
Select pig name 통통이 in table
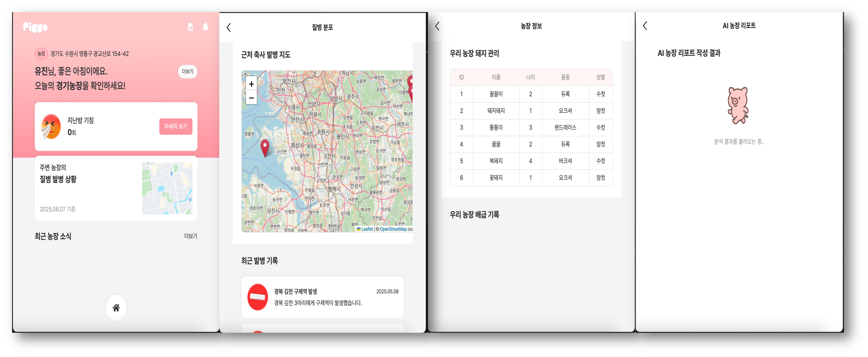coord(496,127)
